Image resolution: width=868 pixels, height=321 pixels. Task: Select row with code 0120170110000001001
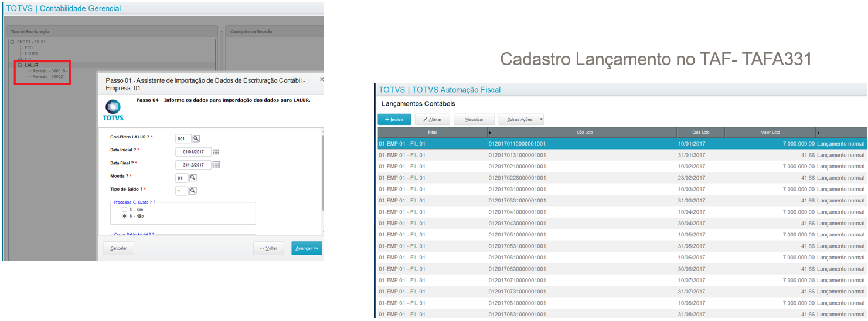click(x=621, y=144)
